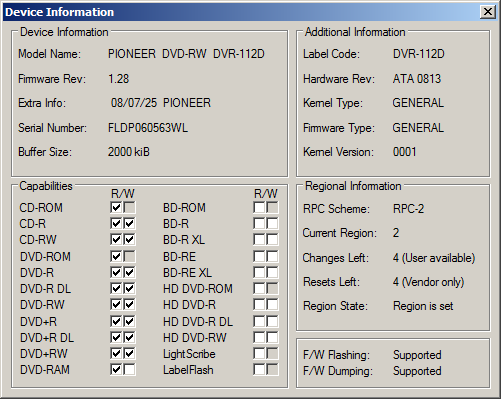Viewport: 501px width, 399px height.
Task: Toggle the BD-R write checkbox
Action: tap(273, 223)
